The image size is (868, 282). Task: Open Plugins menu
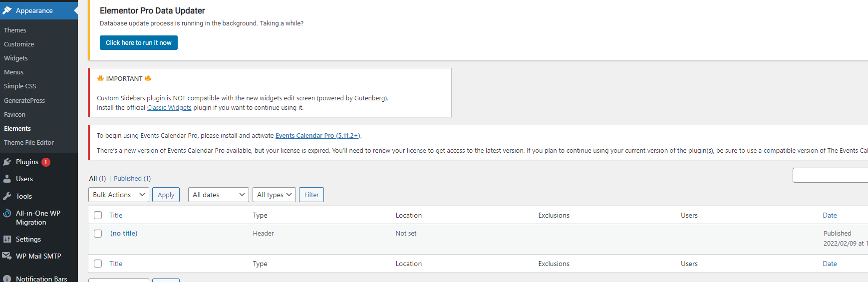pyautogui.click(x=27, y=162)
